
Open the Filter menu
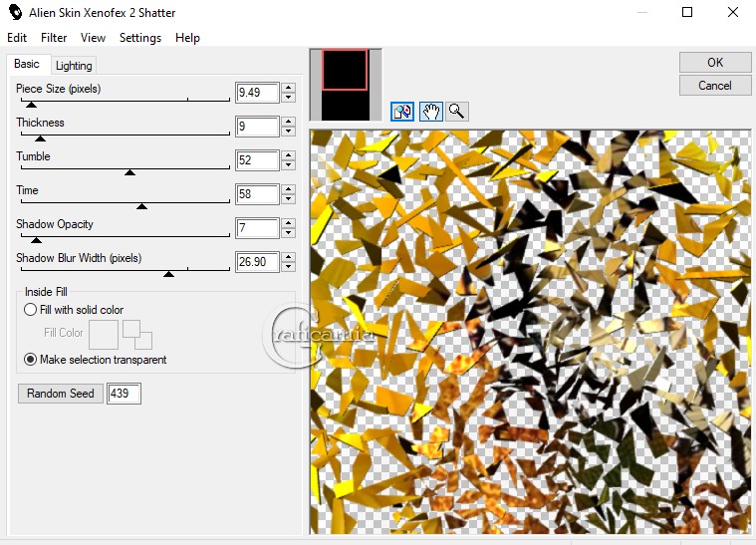pyautogui.click(x=54, y=38)
